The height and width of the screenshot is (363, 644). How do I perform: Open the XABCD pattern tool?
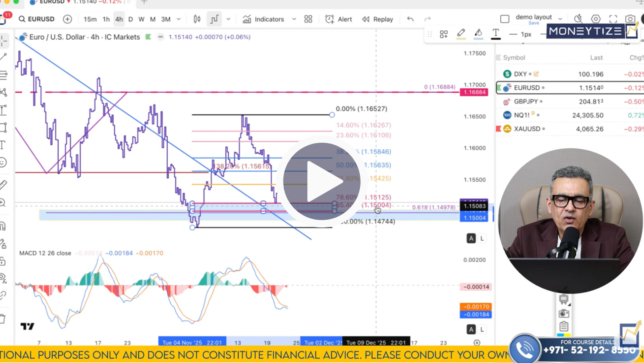[4, 92]
